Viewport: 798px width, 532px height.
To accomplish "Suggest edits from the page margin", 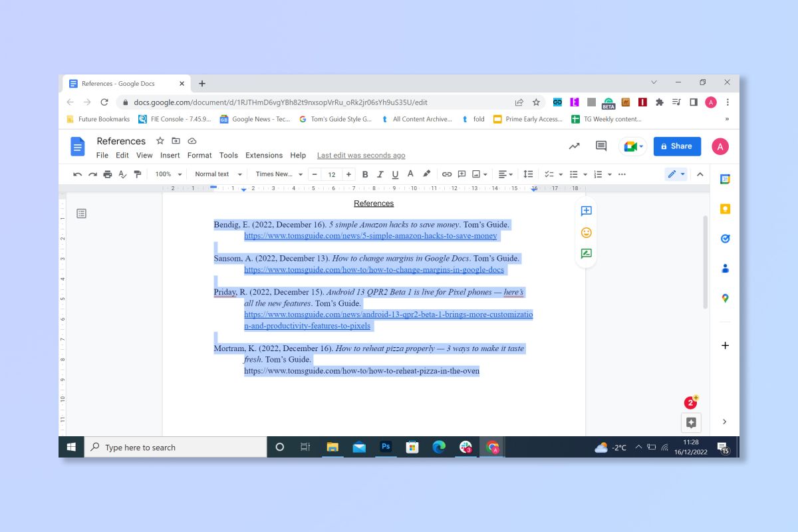I will tap(586, 253).
